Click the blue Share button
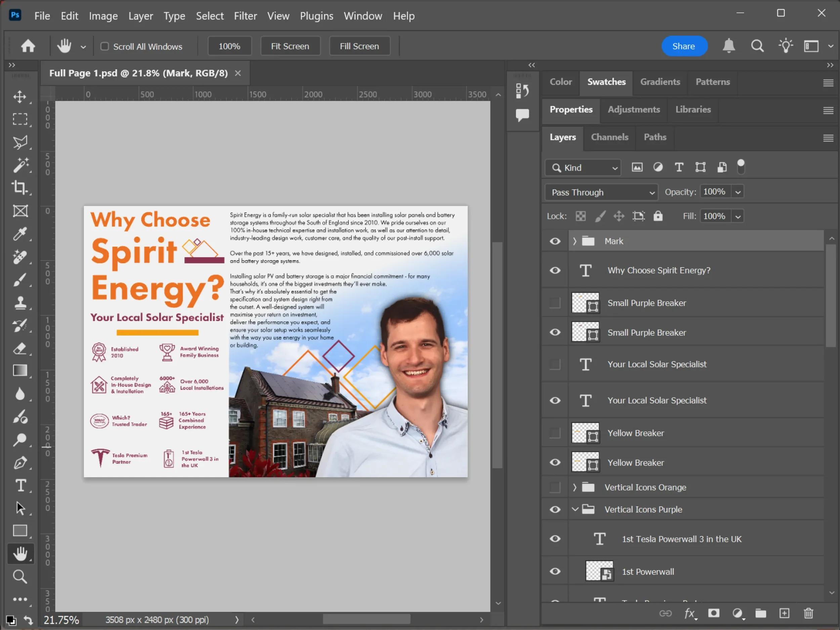840x630 pixels. [x=683, y=46]
